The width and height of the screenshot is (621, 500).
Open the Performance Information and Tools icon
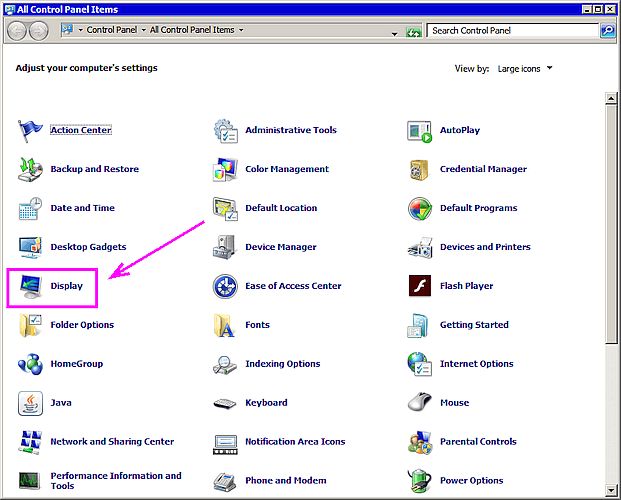29,481
